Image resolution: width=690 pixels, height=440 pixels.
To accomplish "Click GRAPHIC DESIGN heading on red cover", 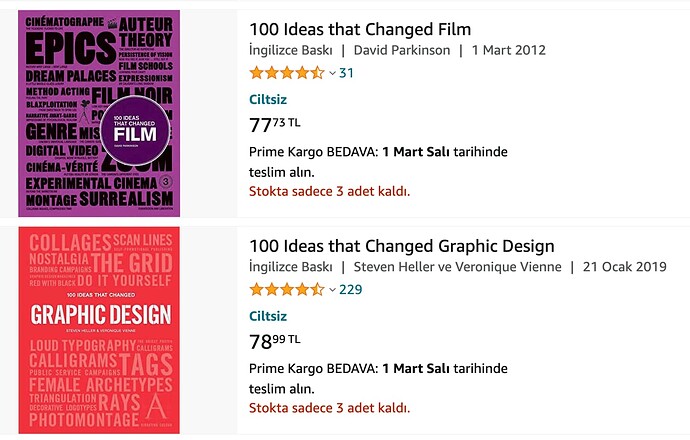I will click(x=101, y=315).
